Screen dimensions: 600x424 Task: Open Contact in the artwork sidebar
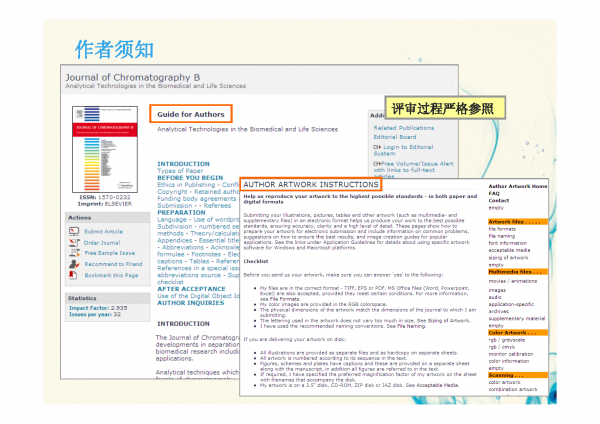tap(499, 200)
